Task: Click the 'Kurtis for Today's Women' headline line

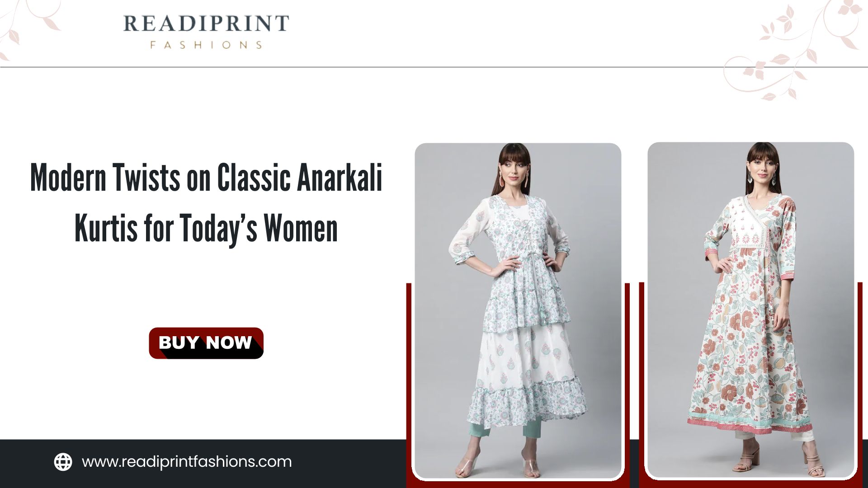Action: (x=206, y=229)
